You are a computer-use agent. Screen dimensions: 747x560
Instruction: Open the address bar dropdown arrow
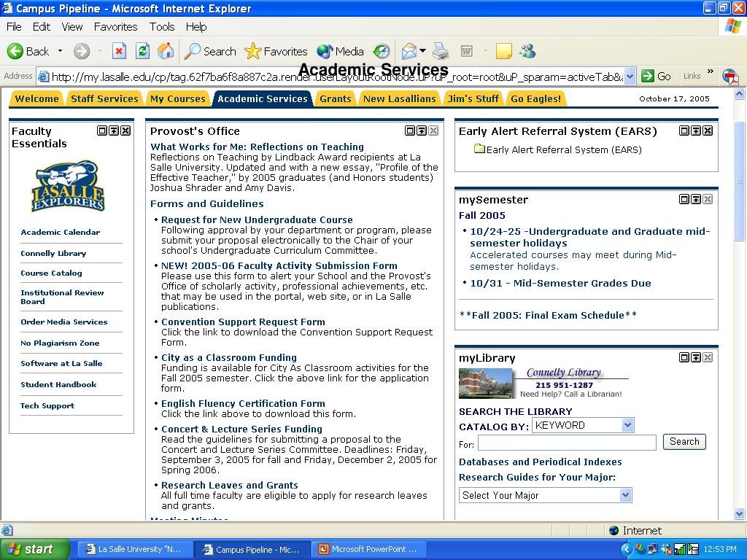[x=630, y=76]
